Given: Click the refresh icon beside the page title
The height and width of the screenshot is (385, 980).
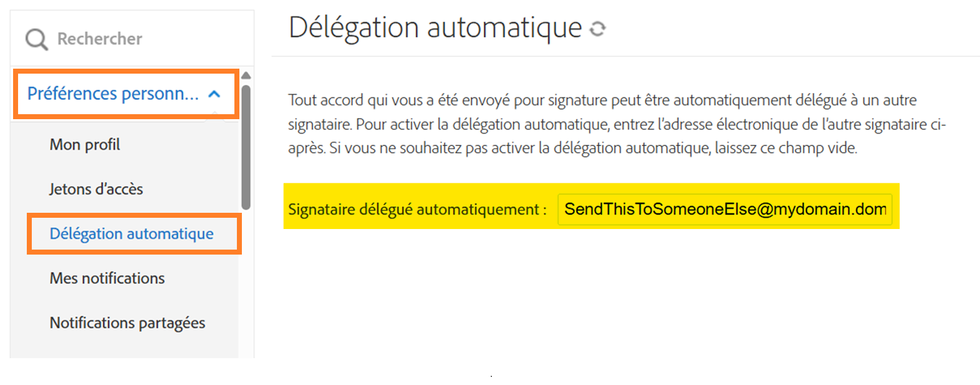Looking at the screenshot, I should [597, 29].
